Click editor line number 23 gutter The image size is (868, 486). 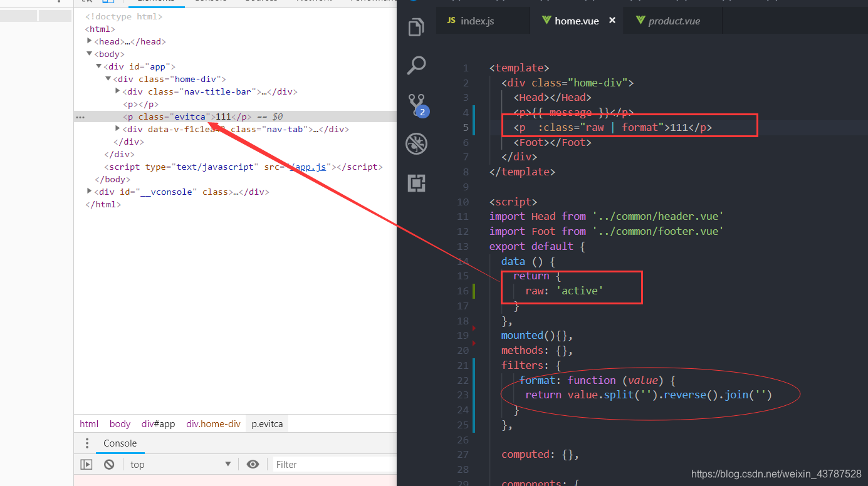(463, 395)
